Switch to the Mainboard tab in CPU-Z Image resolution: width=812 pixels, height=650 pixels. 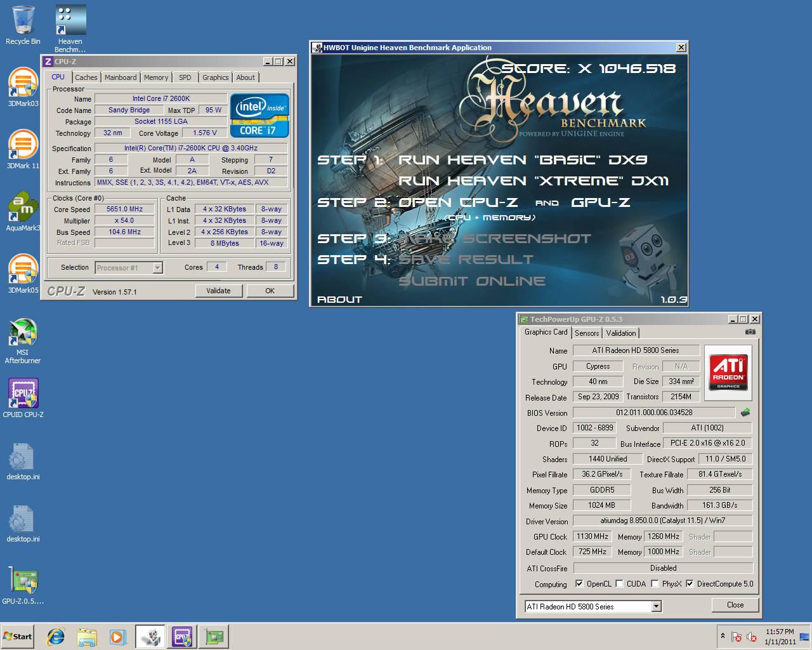tap(121, 77)
